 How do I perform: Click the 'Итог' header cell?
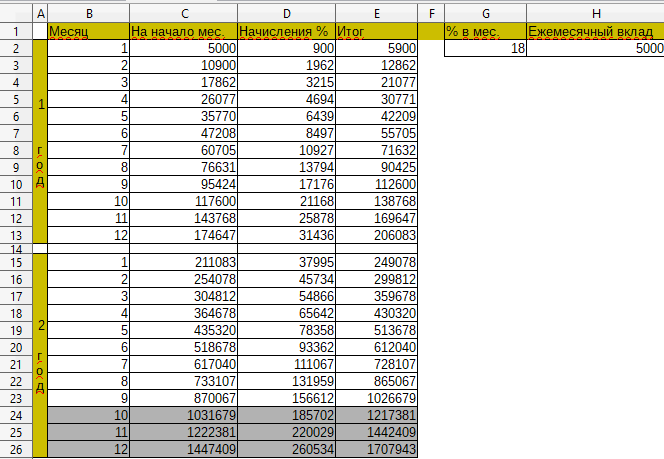(376, 31)
